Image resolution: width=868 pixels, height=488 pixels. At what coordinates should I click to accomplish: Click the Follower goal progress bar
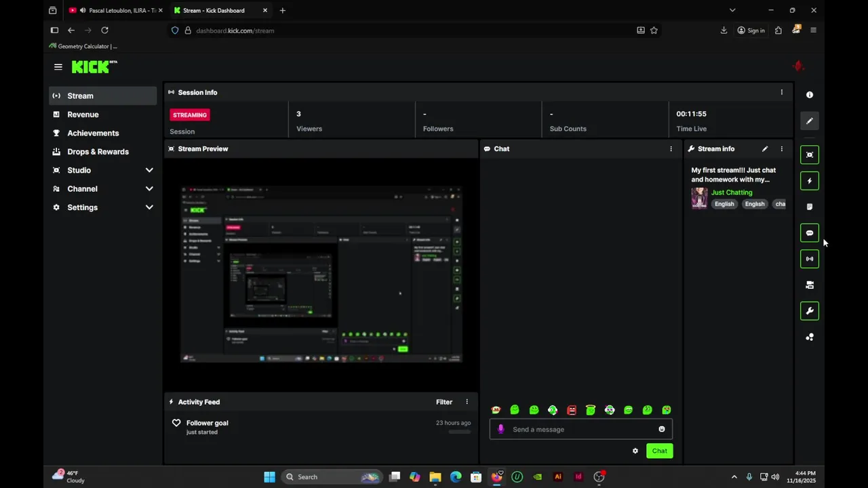(460, 432)
